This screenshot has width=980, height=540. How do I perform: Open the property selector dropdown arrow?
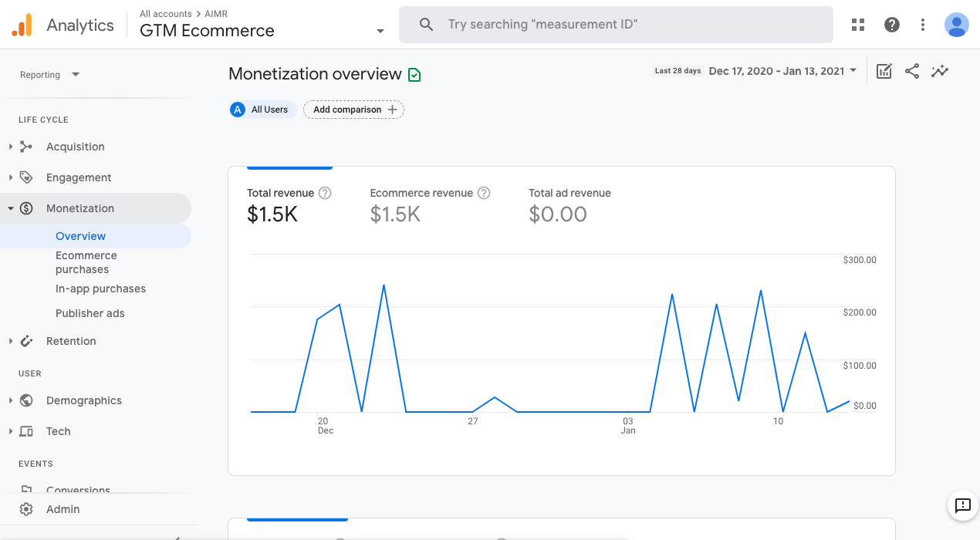(380, 32)
